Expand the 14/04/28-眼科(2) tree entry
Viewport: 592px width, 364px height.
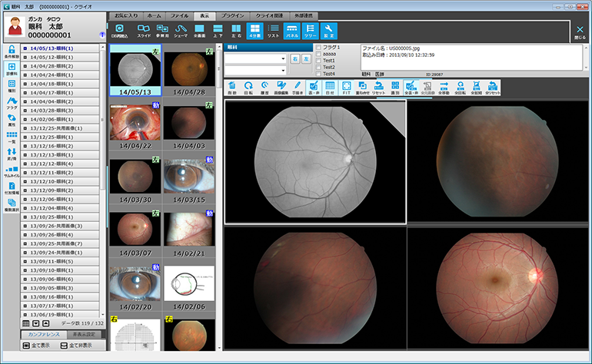[x=25, y=66]
